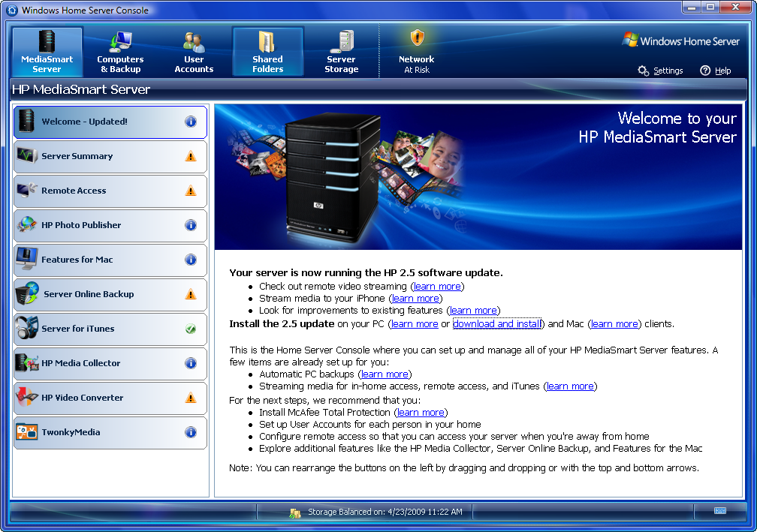This screenshot has height=532, width=757.
Task: Click info icon on Welcome row
Action: click(191, 122)
